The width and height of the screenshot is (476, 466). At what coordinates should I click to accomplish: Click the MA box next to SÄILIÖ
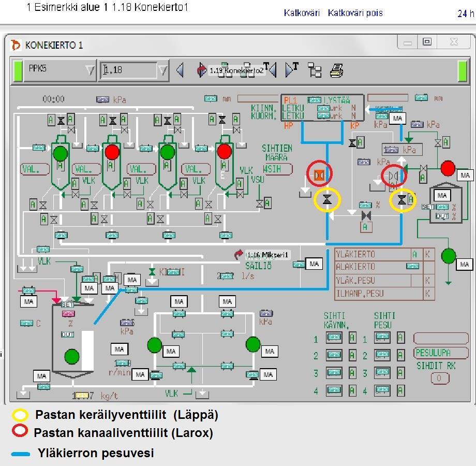click(314, 264)
